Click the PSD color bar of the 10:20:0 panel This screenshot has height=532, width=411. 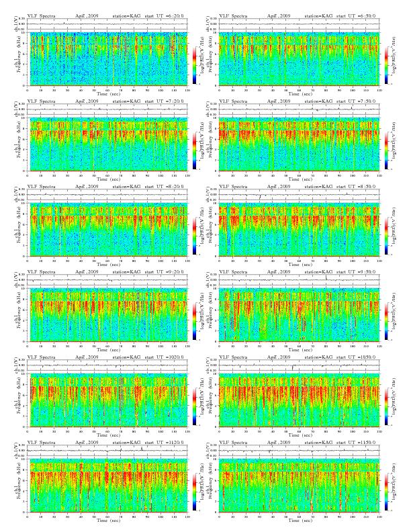(194, 407)
